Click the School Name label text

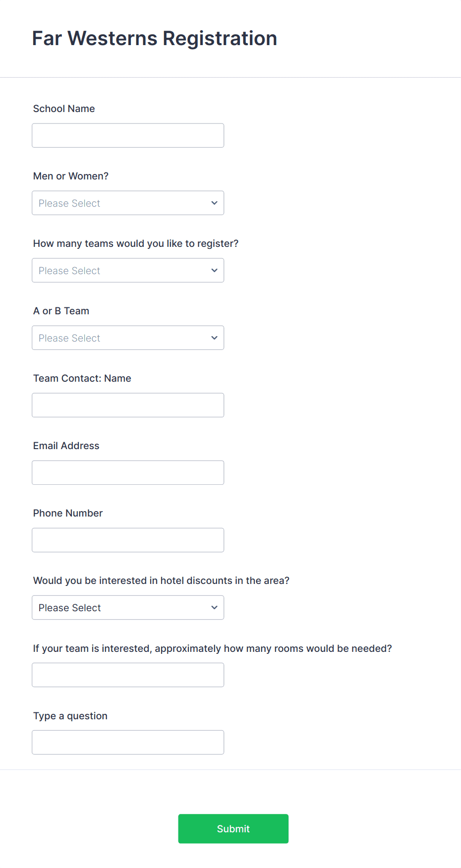64,109
